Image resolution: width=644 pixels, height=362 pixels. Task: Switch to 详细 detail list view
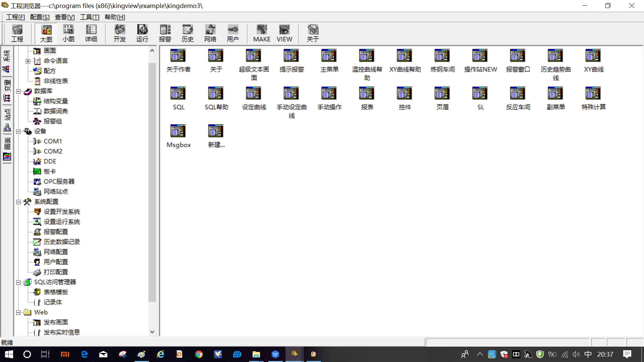91,33
